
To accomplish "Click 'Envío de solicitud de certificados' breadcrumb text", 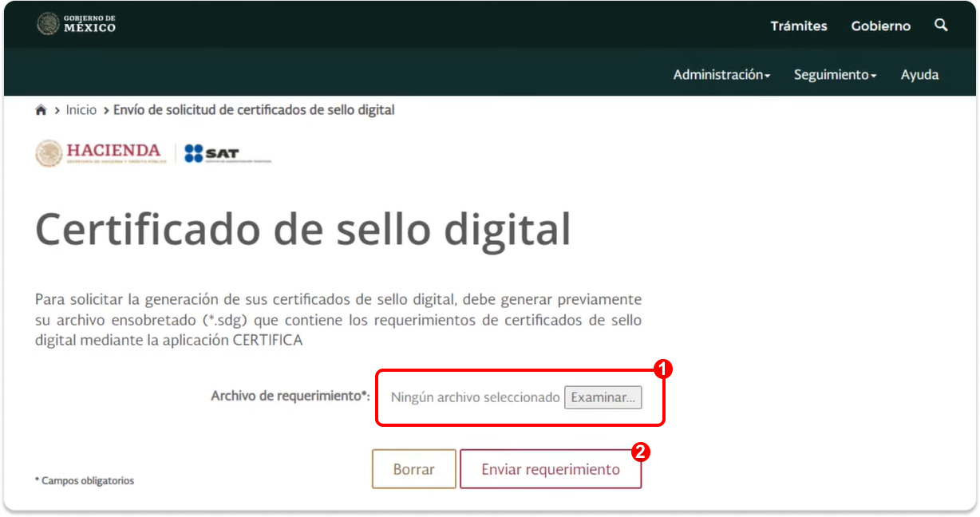I will click(x=254, y=110).
